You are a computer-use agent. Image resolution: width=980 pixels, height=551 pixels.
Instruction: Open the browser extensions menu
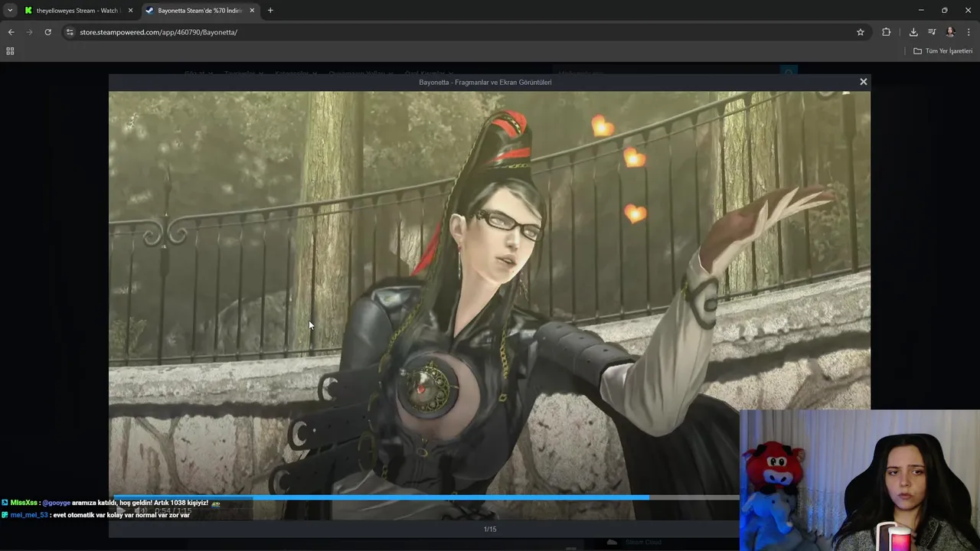tap(887, 32)
